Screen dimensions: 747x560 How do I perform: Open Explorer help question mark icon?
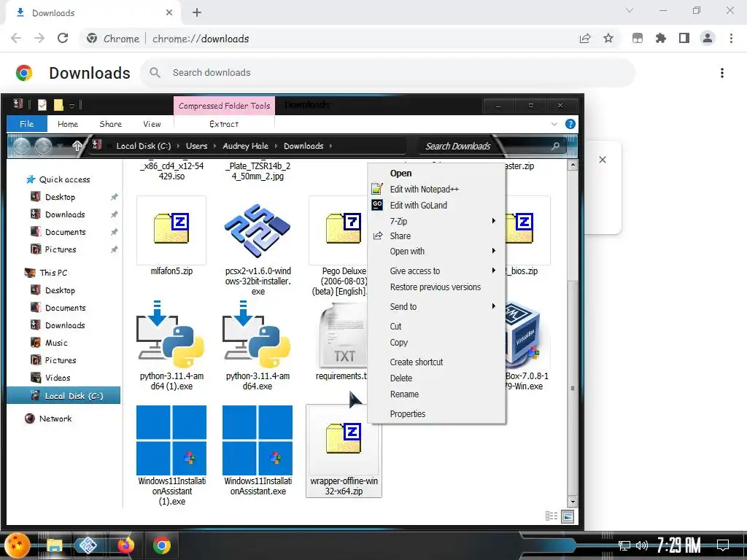pyautogui.click(x=570, y=124)
